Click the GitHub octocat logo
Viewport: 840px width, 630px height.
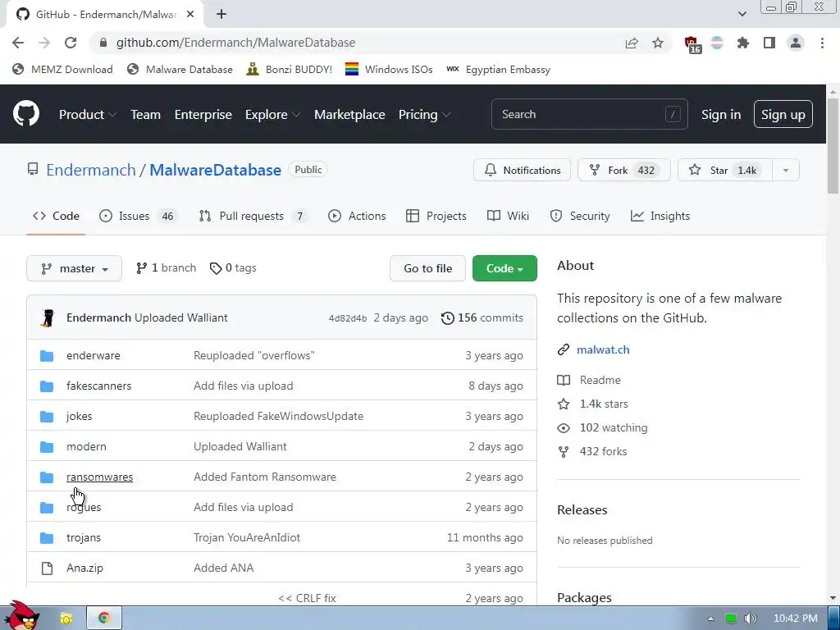(26, 113)
